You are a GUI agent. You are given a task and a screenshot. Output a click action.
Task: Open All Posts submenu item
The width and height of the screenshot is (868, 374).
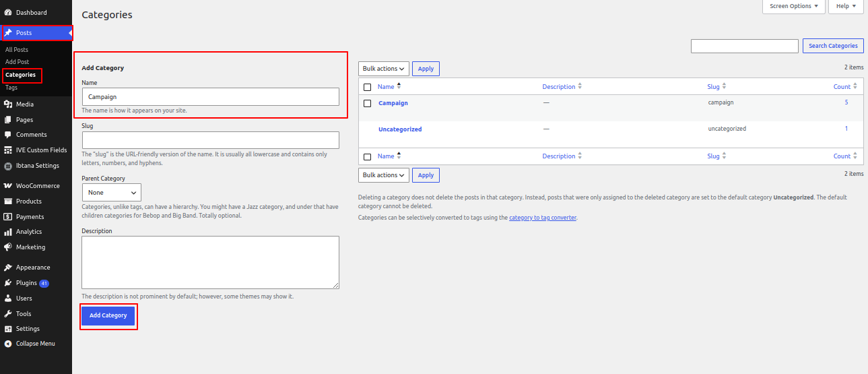pos(17,50)
